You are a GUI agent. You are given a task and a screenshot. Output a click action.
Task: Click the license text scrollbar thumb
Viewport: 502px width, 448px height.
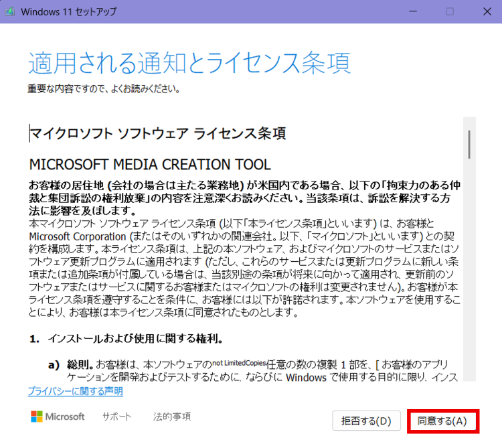coord(469,144)
